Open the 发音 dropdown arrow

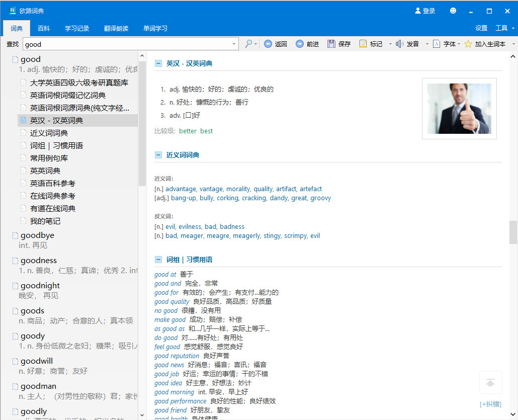click(x=427, y=44)
